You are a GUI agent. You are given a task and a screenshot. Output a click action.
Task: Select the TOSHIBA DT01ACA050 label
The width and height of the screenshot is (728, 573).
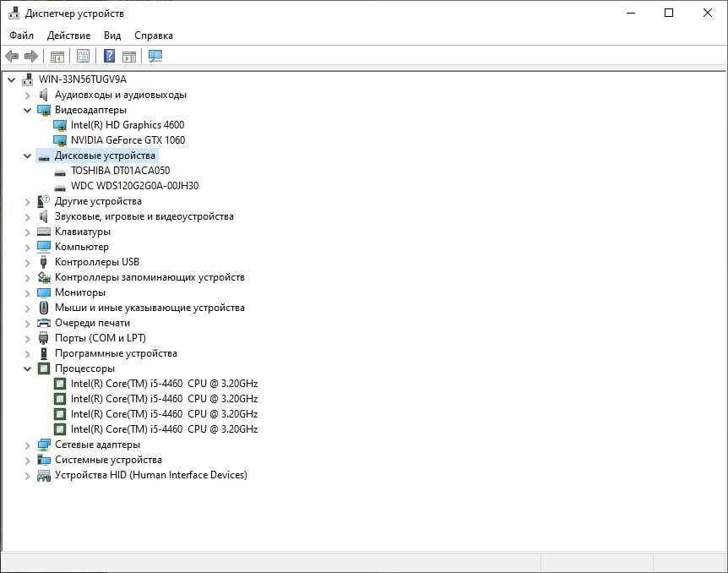[120, 171]
